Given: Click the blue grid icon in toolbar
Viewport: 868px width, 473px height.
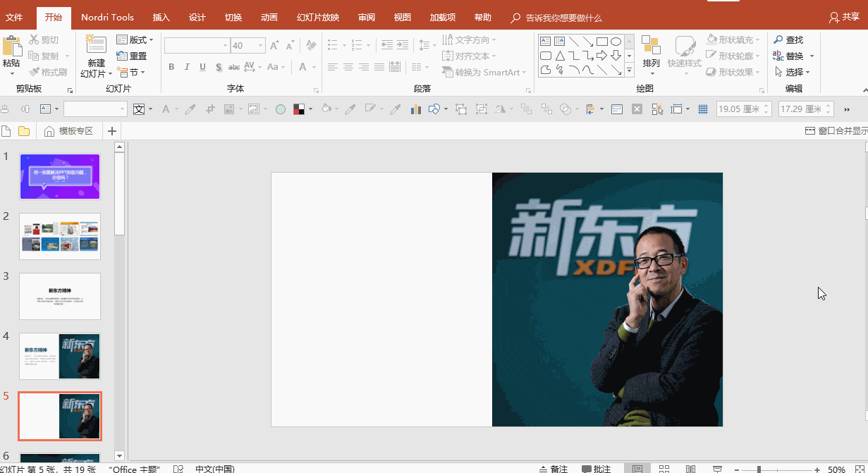Looking at the screenshot, I should click(x=702, y=109).
